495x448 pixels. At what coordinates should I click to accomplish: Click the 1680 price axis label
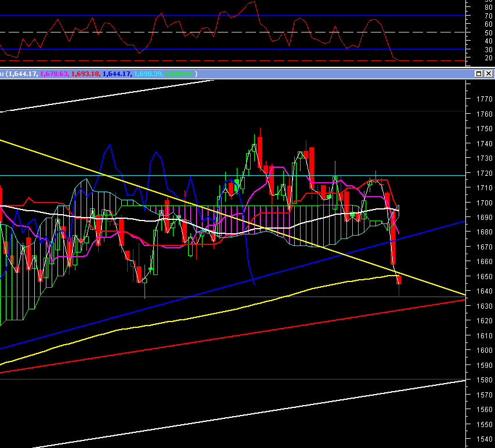coord(485,232)
